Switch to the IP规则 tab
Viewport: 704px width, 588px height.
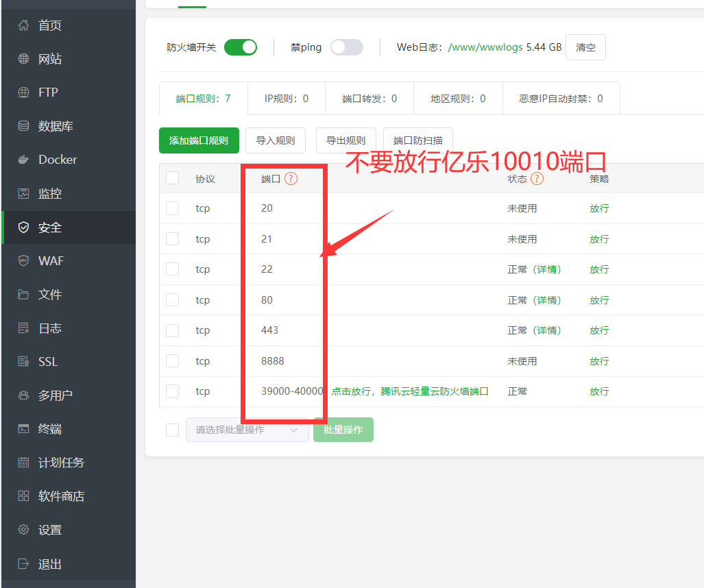pyautogui.click(x=286, y=98)
